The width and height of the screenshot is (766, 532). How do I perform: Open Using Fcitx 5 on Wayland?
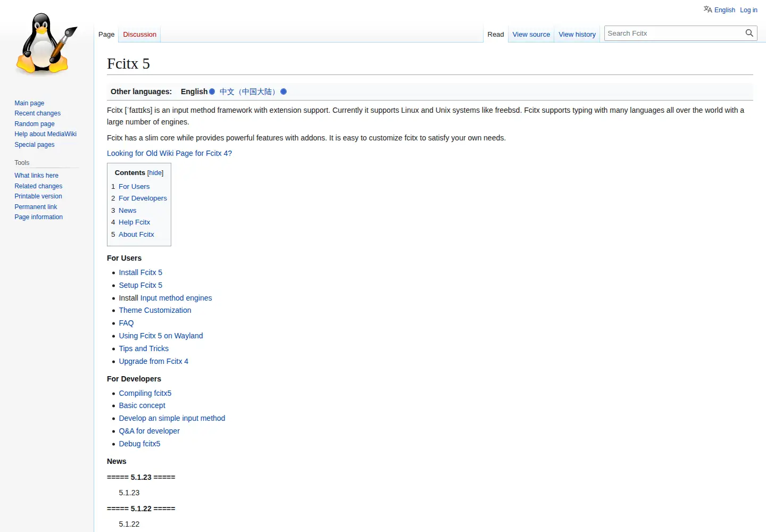(161, 336)
